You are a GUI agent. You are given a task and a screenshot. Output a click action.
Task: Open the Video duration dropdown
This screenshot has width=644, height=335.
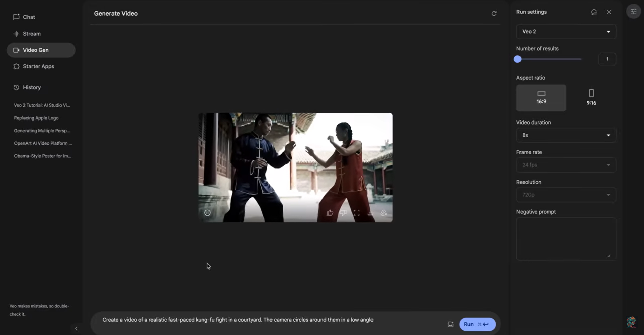click(566, 135)
